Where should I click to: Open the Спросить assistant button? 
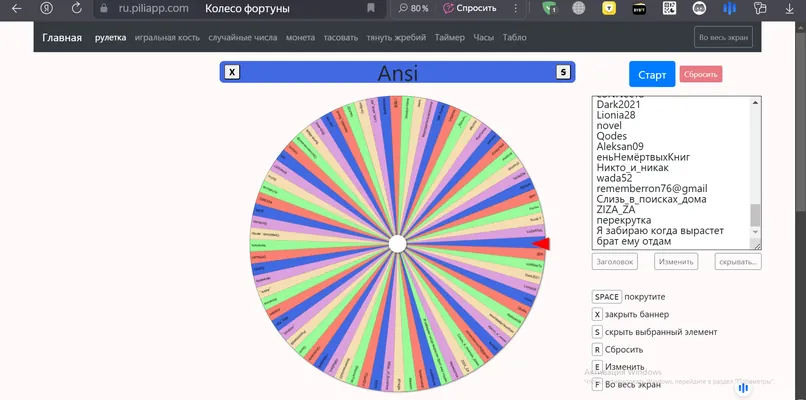point(470,8)
